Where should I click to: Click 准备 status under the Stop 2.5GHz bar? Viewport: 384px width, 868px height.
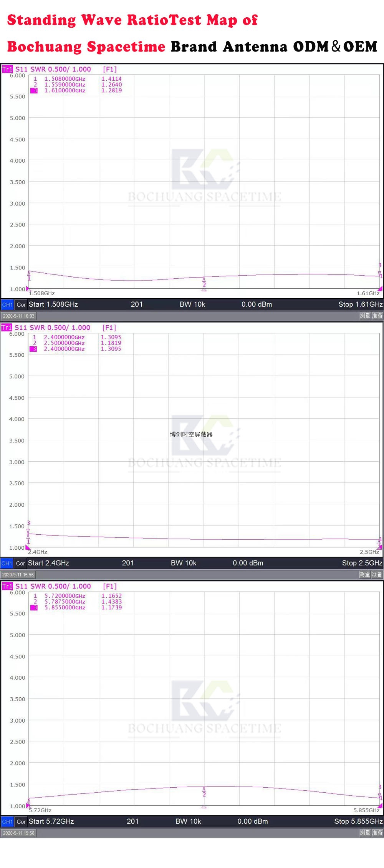coord(377,575)
